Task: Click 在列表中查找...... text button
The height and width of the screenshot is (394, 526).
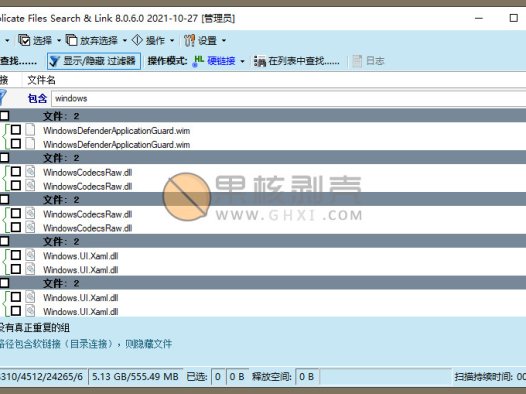Action: (304, 61)
